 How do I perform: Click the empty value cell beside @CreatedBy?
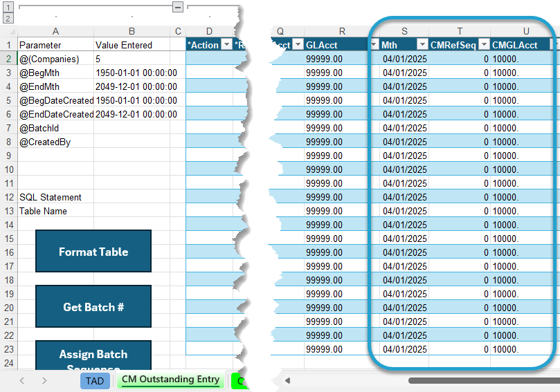pyautogui.click(x=132, y=142)
